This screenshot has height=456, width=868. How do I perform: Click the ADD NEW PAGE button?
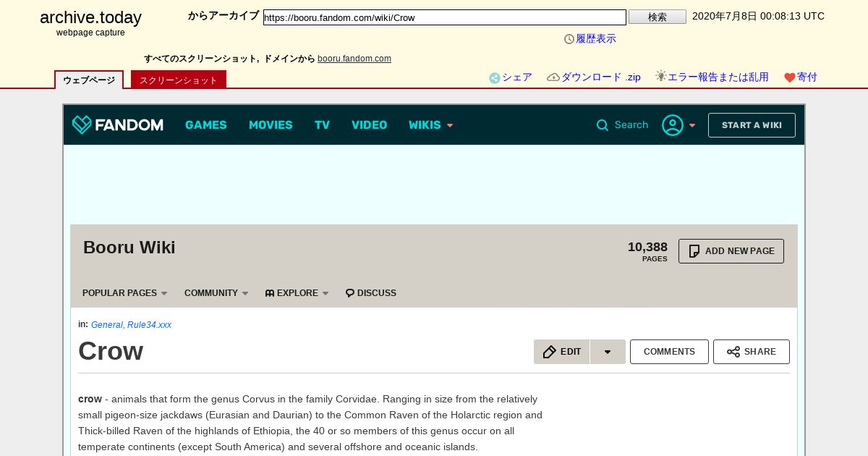coord(731,251)
